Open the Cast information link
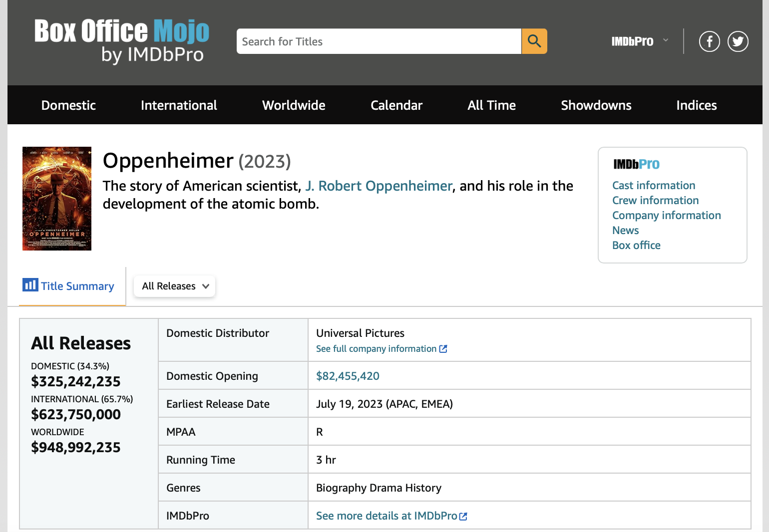This screenshot has width=769, height=532. [654, 185]
